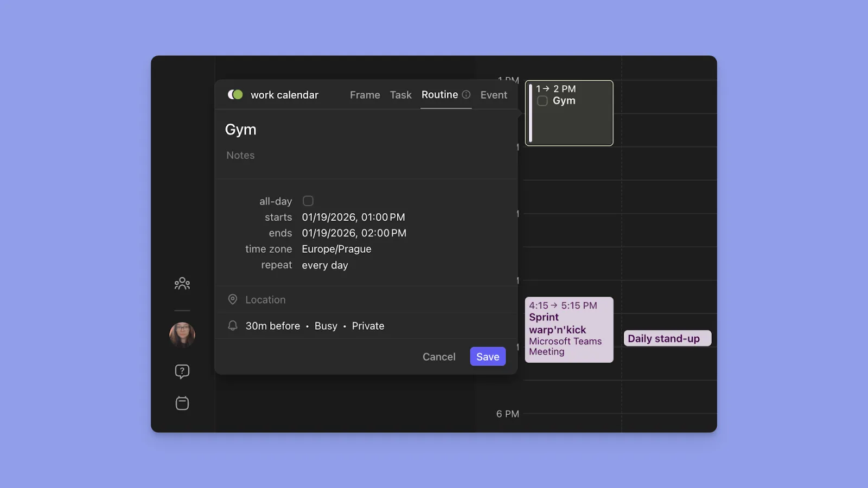This screenshot has width=868, height=488.
Task: Open the team members icon in sidebar
Action: tap(182, 284)
